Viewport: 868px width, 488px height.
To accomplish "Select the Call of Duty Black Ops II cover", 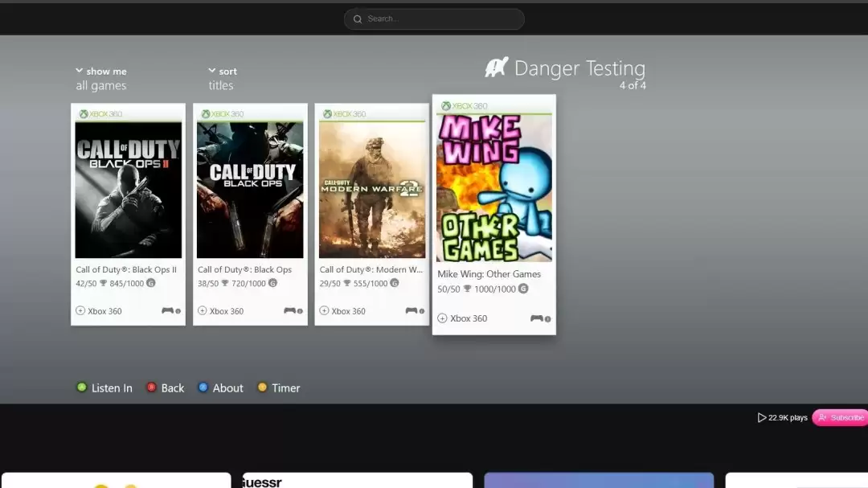I will pyautogui.click(x=129, y=190).
